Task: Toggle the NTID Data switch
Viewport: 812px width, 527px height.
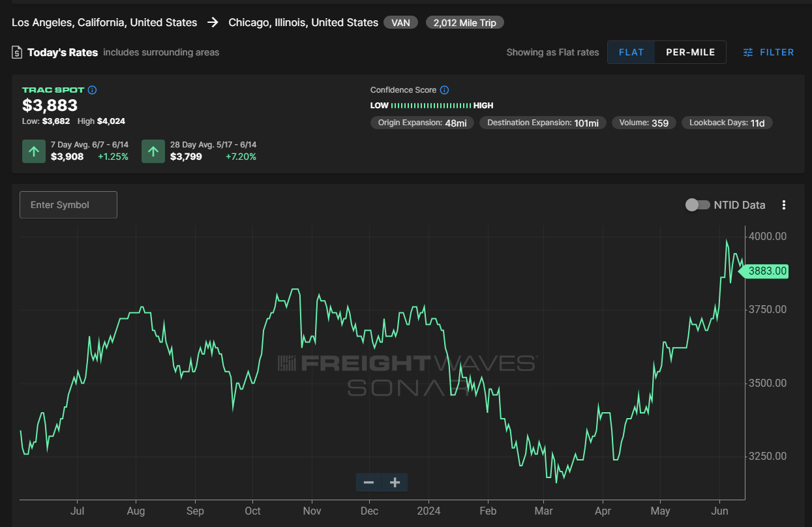Action: pos(697,205)
